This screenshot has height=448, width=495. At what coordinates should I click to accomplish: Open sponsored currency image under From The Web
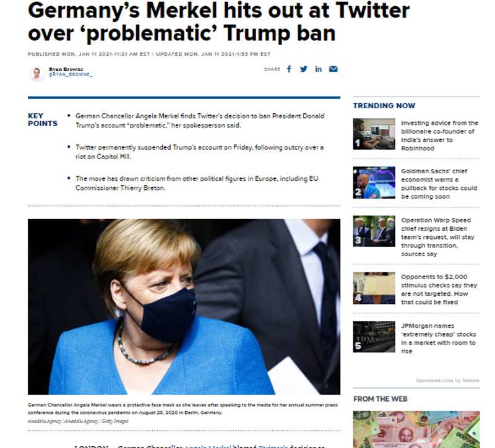pos(416,429)
